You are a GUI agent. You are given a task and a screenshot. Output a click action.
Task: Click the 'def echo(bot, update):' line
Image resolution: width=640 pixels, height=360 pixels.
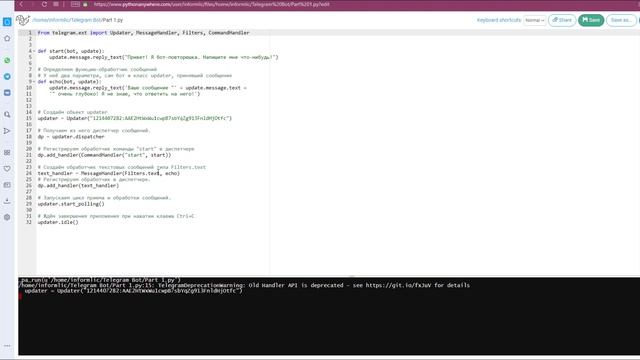pyautogui.click(x=69, y=82)
